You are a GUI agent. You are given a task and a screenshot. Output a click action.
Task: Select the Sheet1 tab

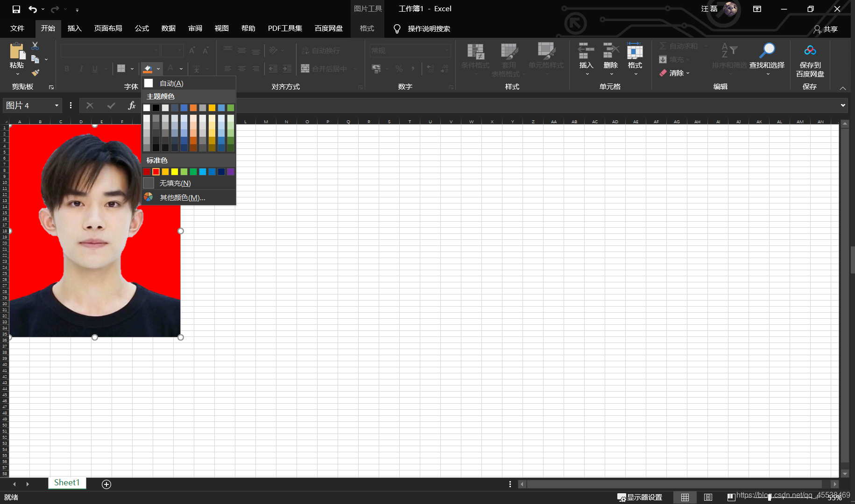click(x=67, y=483)
